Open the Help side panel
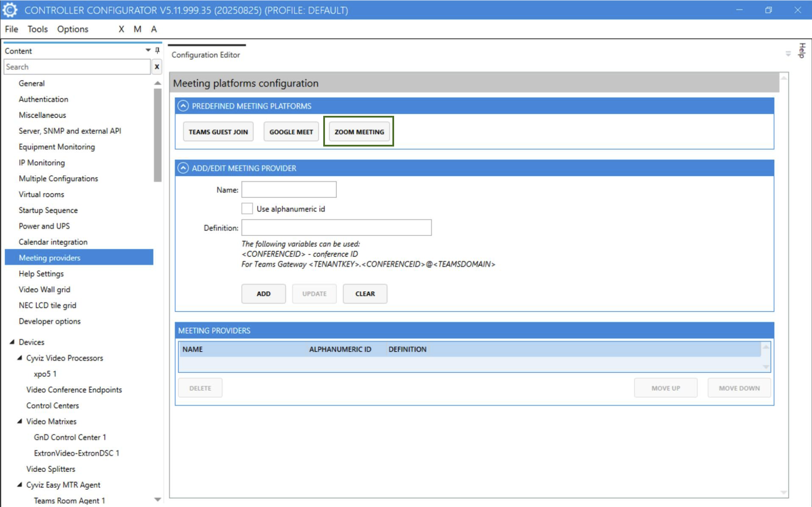The image size is (812, 507). [x=802, y=51]
